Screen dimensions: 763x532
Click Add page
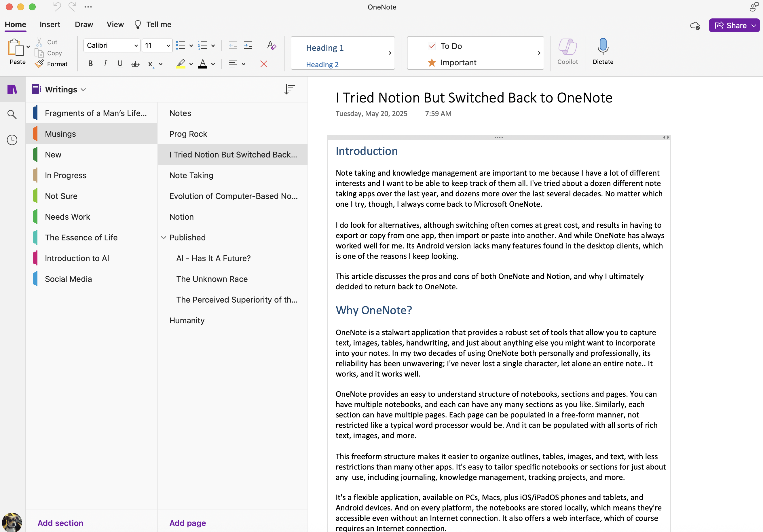(187, 523)
